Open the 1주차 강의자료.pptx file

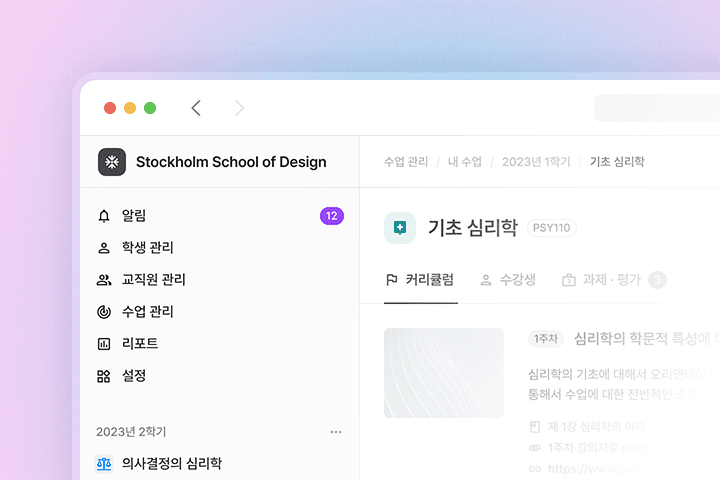coord(597,448)
